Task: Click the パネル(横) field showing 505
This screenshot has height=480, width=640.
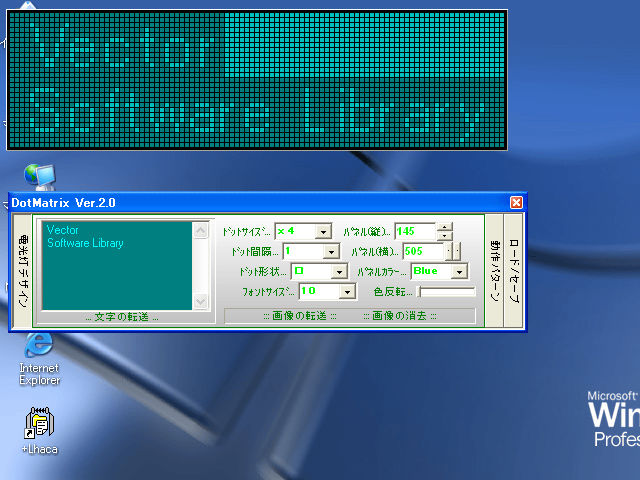Action: [x=423, y=251]
